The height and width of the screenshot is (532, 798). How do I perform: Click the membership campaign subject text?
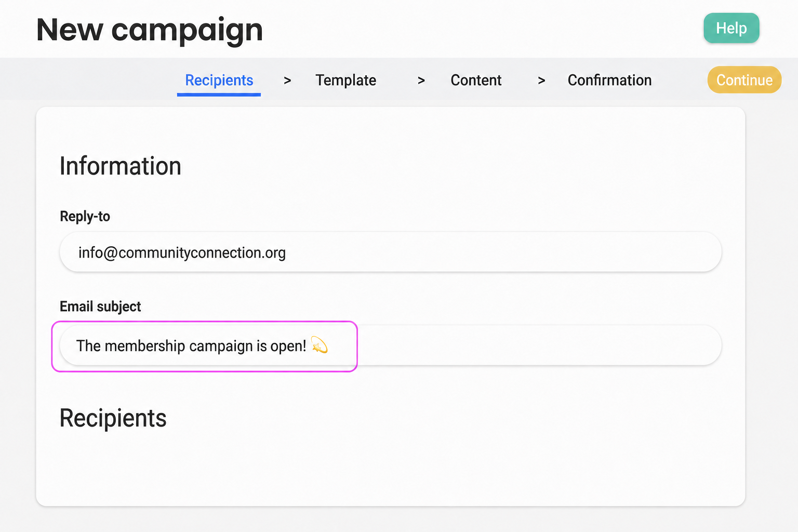pyautogui.click(x=191, y=346)
